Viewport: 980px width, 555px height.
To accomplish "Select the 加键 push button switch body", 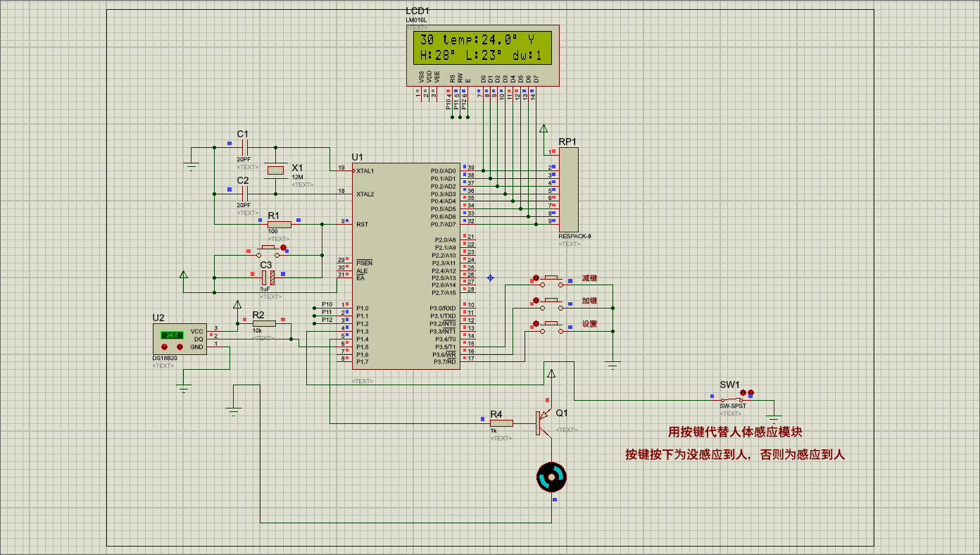I will pos(551,305).
